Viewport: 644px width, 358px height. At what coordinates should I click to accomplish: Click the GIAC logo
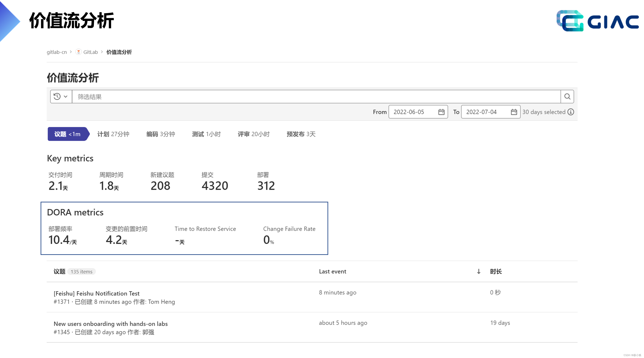[x=598, y=21]
